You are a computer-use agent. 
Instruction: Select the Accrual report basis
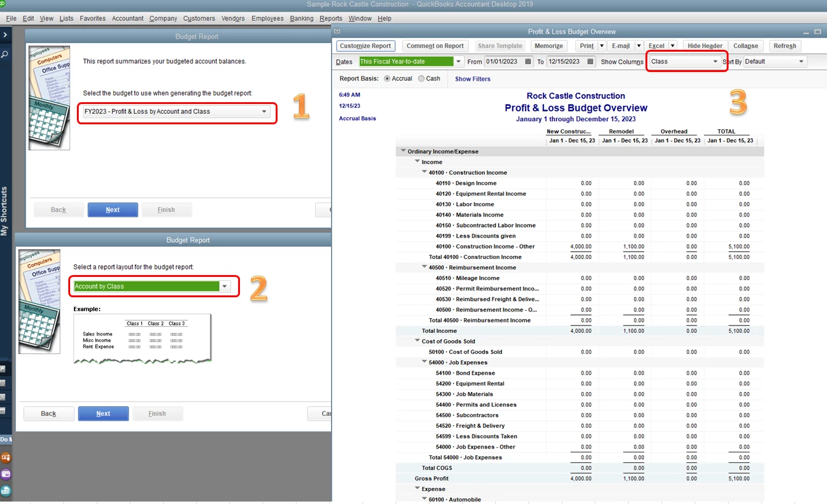[x=387, y=79]
